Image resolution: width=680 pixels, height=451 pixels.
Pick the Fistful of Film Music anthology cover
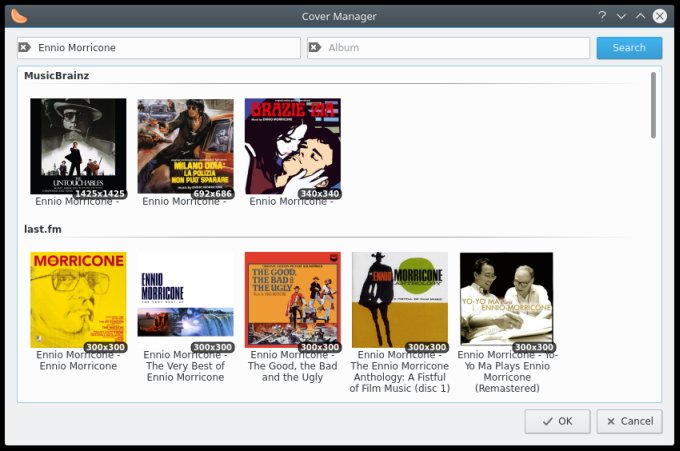pyautogui.click(x=399, y=299)
